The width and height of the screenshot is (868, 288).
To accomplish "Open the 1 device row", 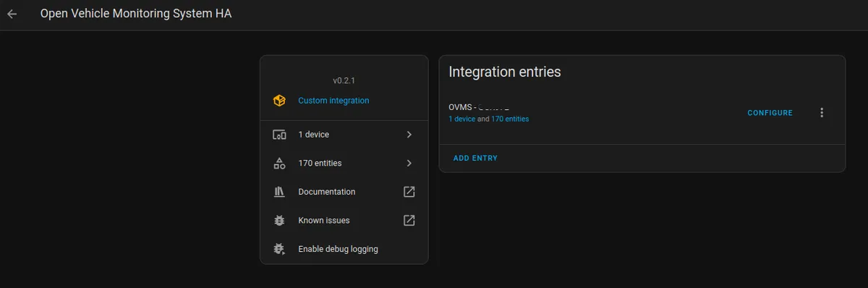I will point(344,135).
